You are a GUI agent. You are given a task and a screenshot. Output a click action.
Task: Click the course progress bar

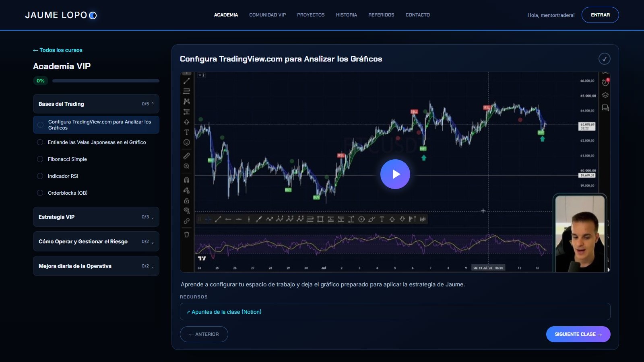click(106, 81)
